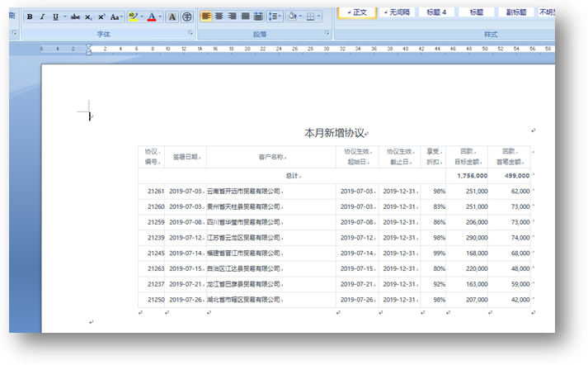Justify the paragraph text
The width and height of the screenshot is (588, 365).
tap(245, 17)
